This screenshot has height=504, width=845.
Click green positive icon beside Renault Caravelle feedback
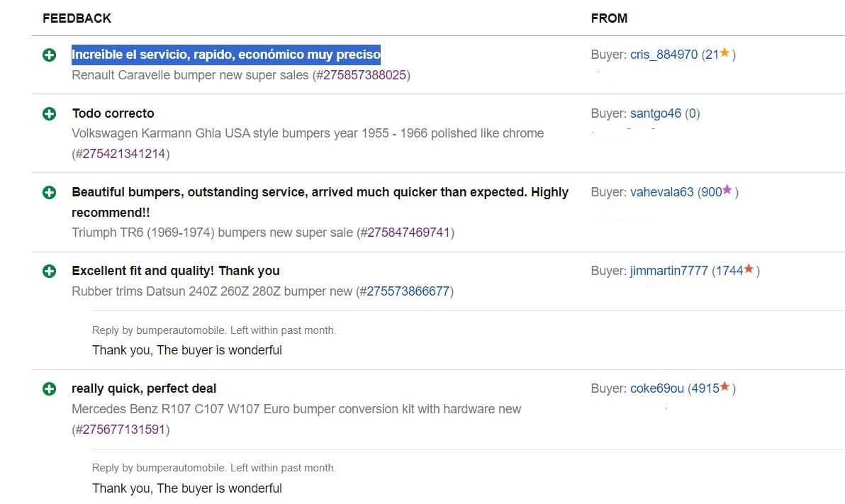[49, 55]
